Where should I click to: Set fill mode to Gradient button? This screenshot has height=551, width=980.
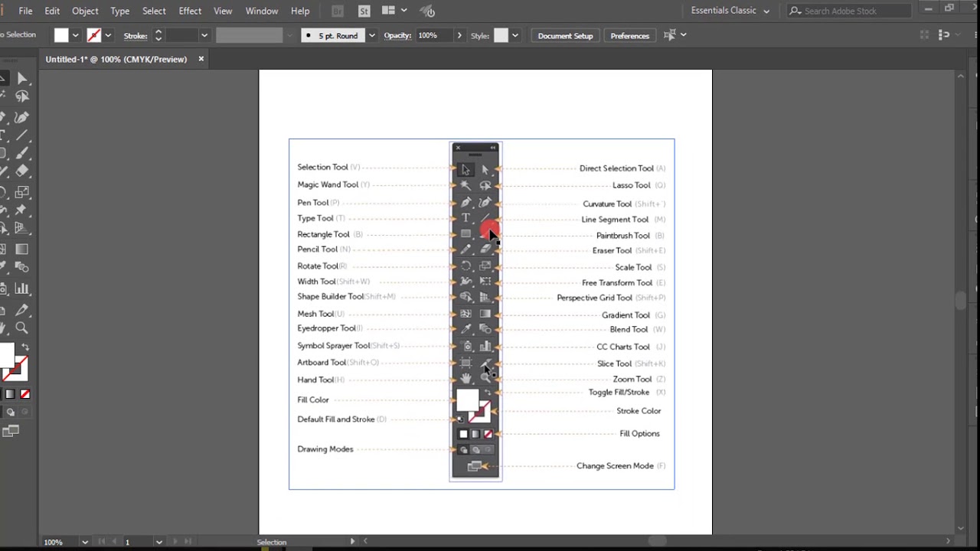click(x=11, y=394)
